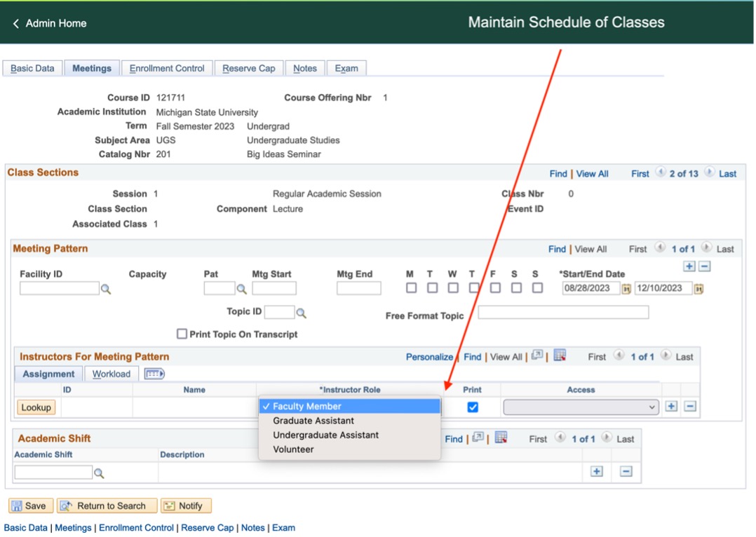
Task: Add a Meeting Pattern row with plus
Action: pos(689,266)
